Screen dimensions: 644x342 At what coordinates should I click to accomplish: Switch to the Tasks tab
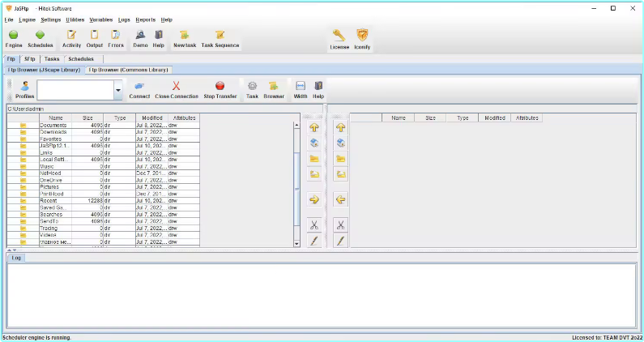(52, 59)
